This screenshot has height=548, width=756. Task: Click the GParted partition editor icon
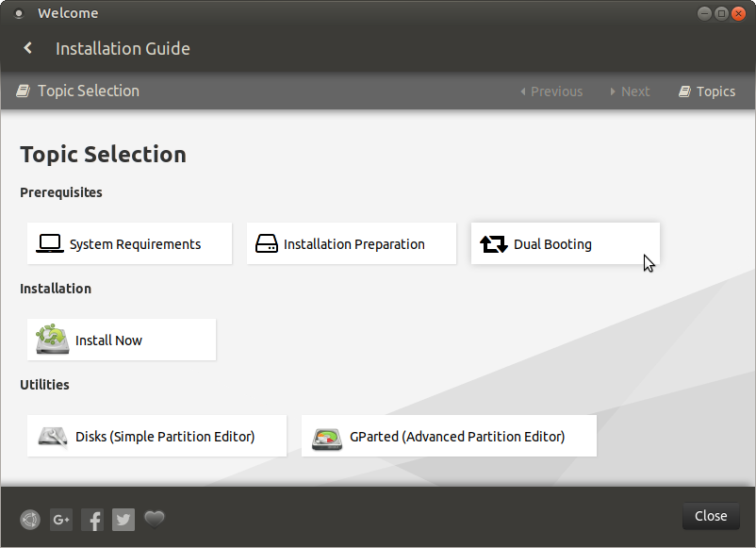coord(327,436)
